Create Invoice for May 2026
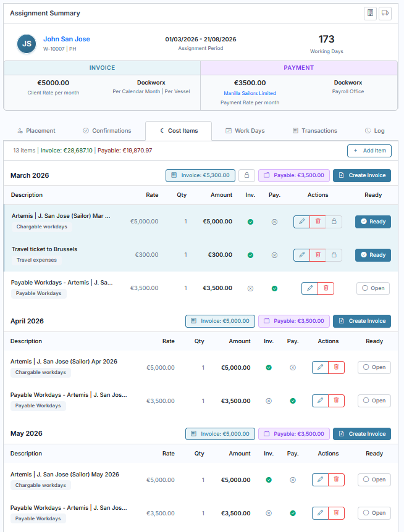The image size is (404, 532). (x=362, y=434)
